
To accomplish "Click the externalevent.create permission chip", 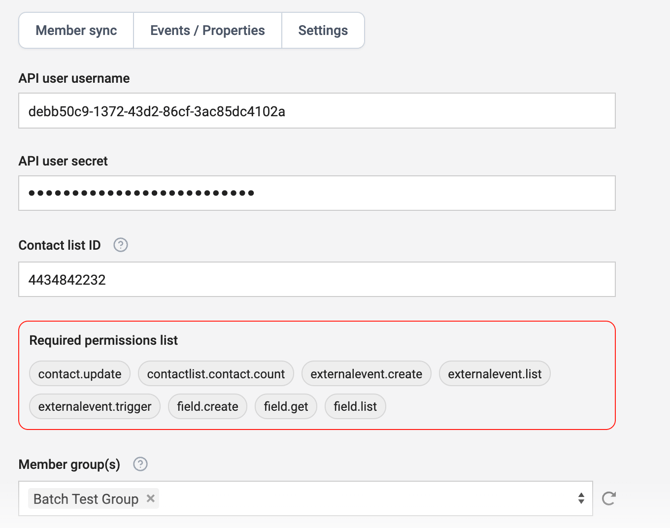I will tap(366, 374).
